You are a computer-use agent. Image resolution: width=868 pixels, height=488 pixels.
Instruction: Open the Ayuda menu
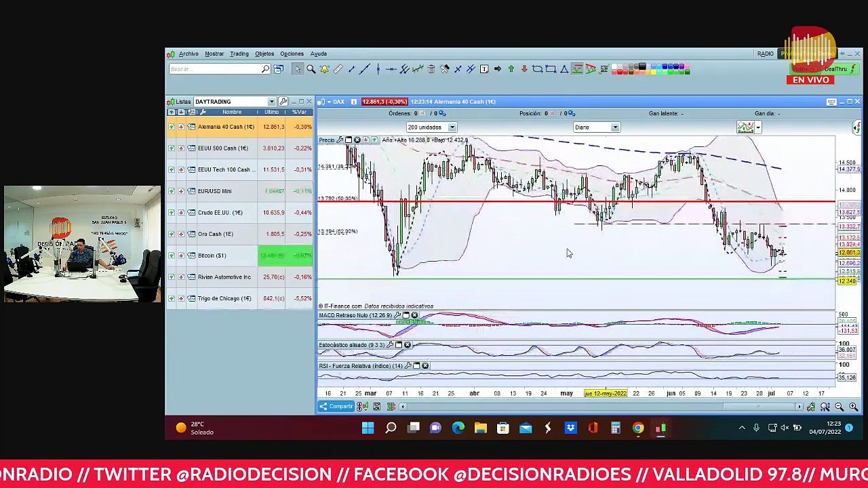(x=318, y=54)
